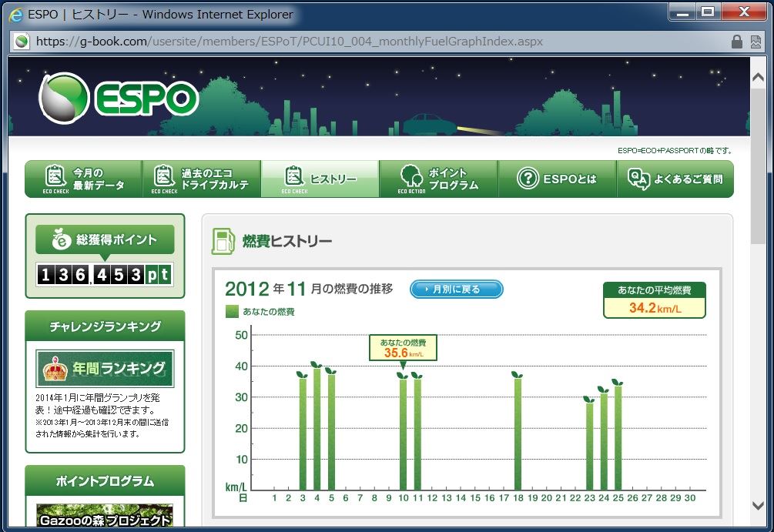Click the x-axis day label 30

point(689,498)
